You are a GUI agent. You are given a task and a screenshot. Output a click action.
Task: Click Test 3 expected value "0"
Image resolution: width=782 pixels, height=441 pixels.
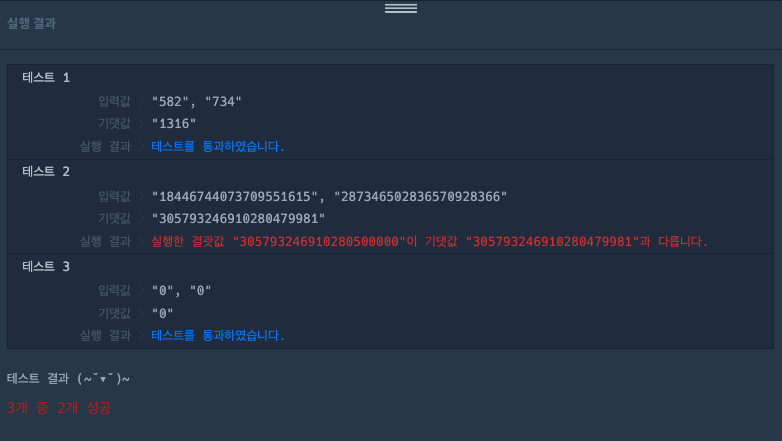163,313
